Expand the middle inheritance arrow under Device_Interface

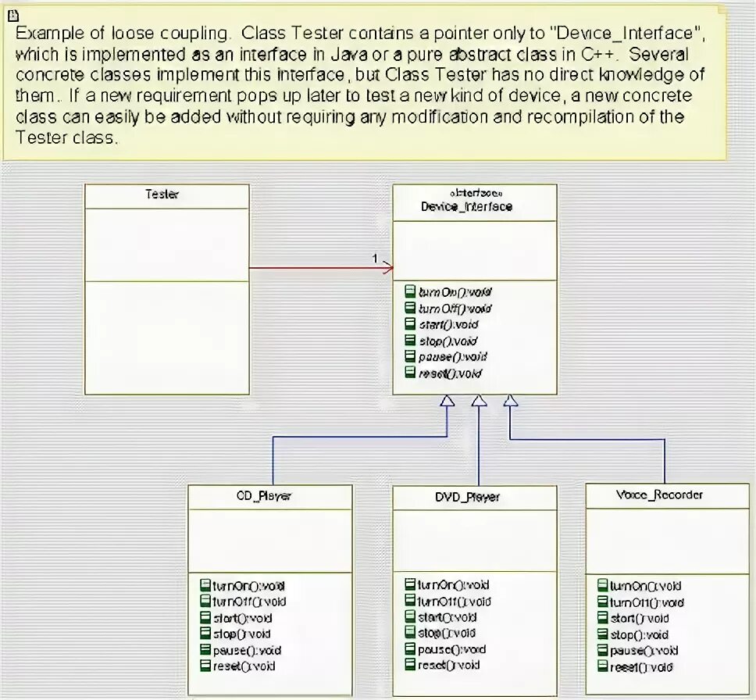479,400
